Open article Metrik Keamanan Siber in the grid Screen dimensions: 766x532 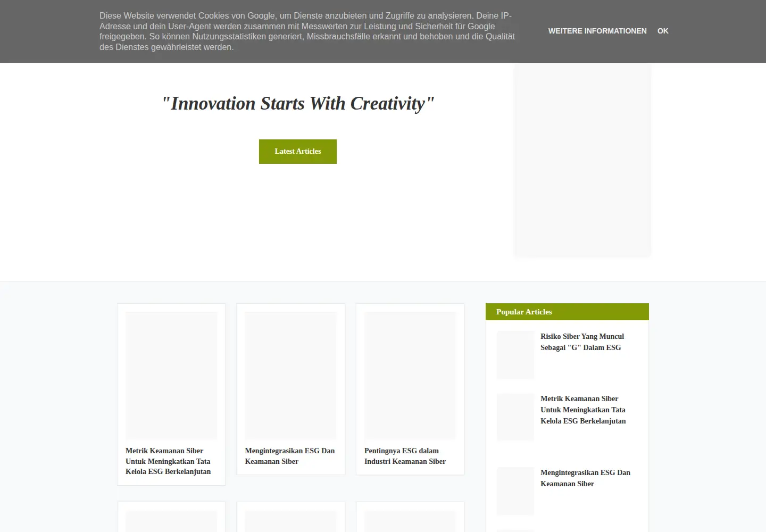click(x=168, y=461)
